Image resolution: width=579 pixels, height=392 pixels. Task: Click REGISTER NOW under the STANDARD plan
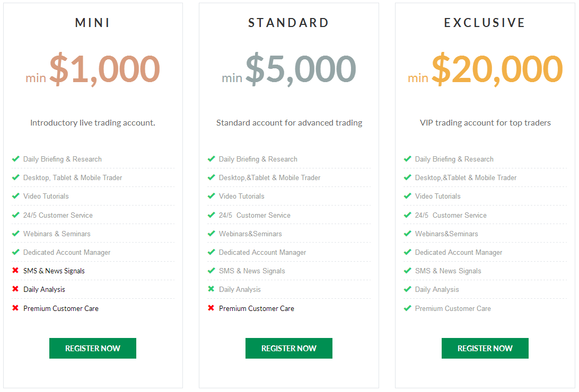tap(288, 348)
